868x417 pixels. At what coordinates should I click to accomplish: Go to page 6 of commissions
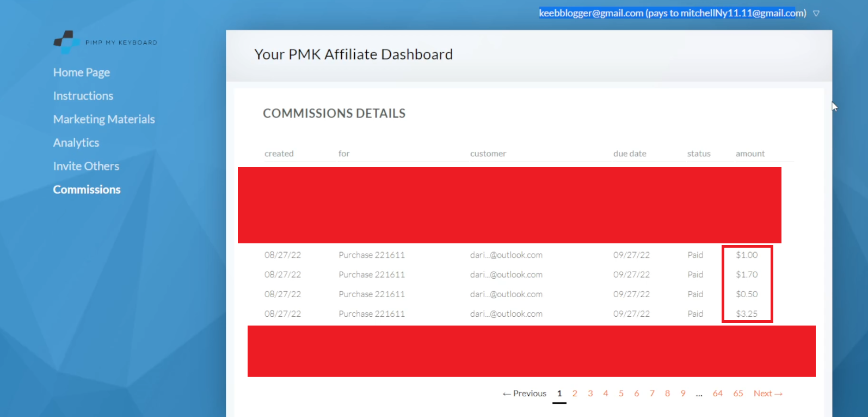pos(636,394)
